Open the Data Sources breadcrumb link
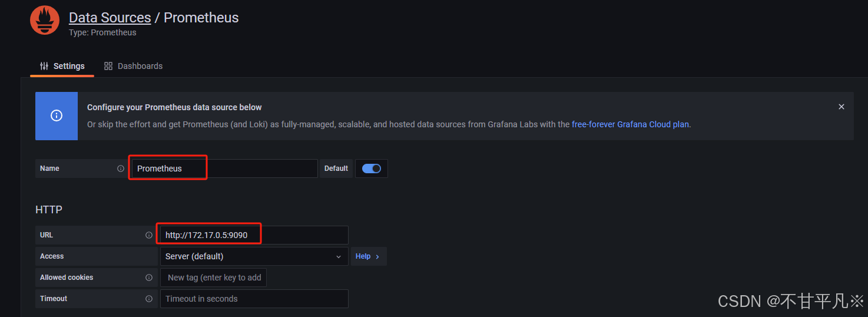The width and height of the screenshot is (868, 317). click(x=110, y=18)
